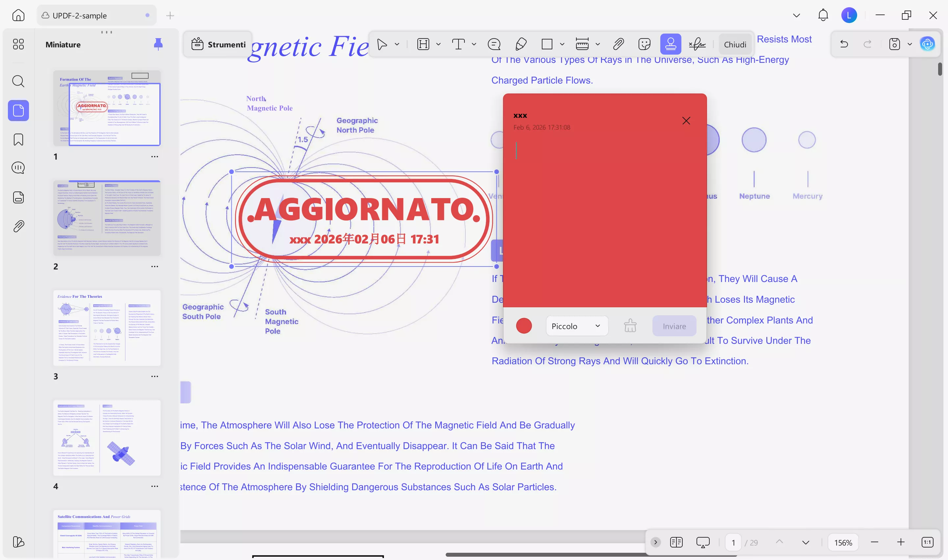Attach a file with the paperclip tool
948x560 pixels.
pyautogui.click(x=618, y=44)
